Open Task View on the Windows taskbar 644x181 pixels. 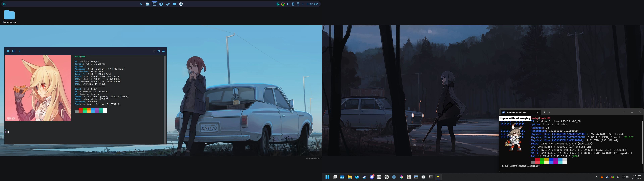pyautogui.click(x=335, y=177)
